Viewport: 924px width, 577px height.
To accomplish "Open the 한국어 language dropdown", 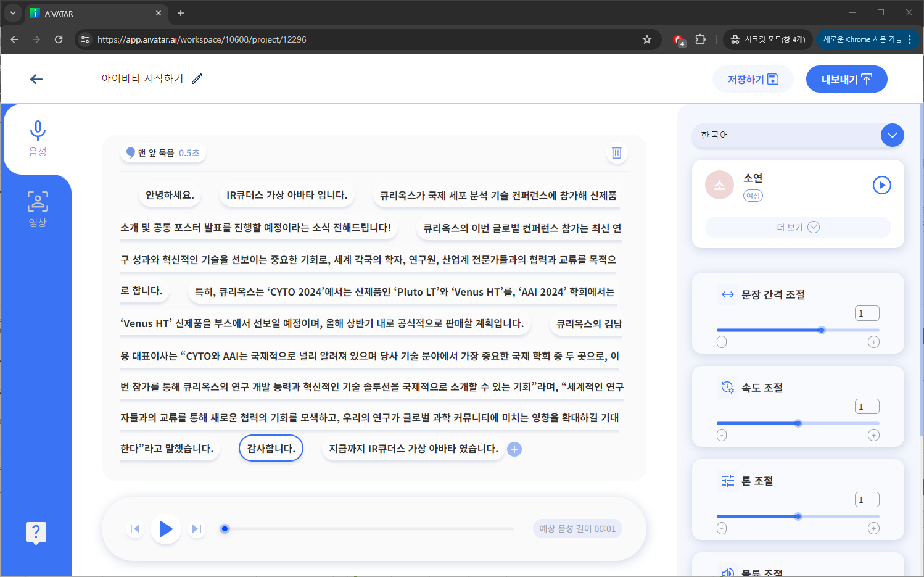I will pyautogui.click(x=798, y=135).
